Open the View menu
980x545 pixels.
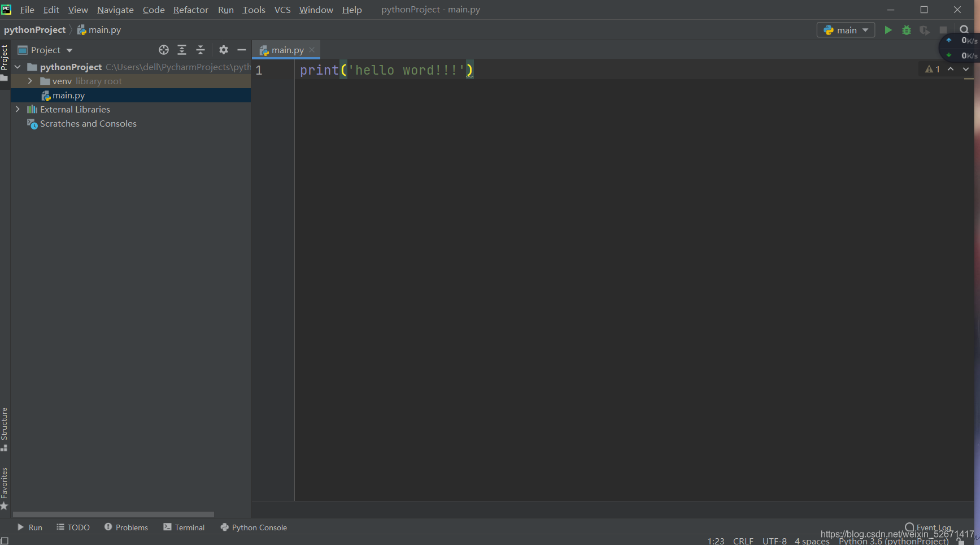(78, 10)
